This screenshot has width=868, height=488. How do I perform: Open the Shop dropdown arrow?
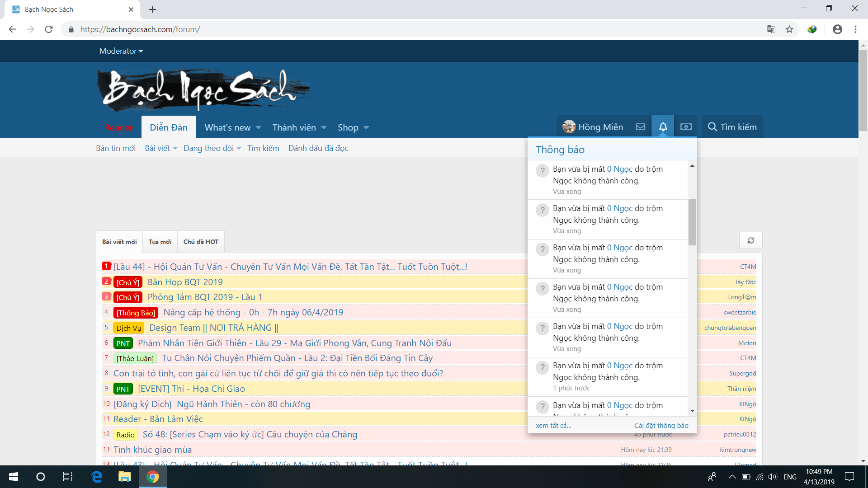[366, 128]
